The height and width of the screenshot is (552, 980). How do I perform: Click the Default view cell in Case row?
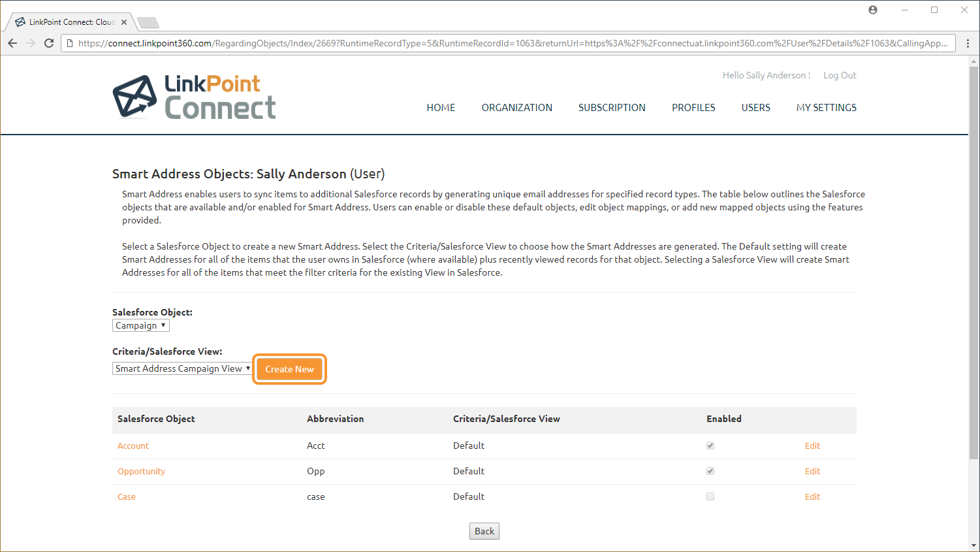(x=469, y=496)
